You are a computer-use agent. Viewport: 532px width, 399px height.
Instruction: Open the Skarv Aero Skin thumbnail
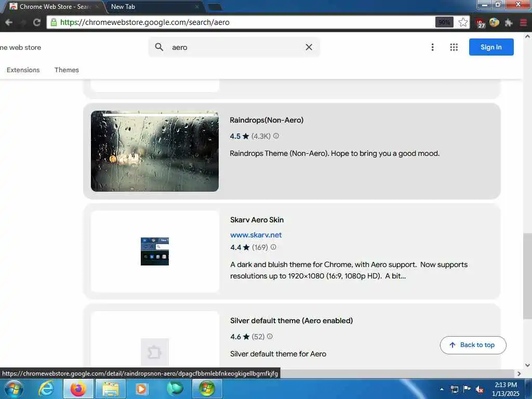point(155,251)
